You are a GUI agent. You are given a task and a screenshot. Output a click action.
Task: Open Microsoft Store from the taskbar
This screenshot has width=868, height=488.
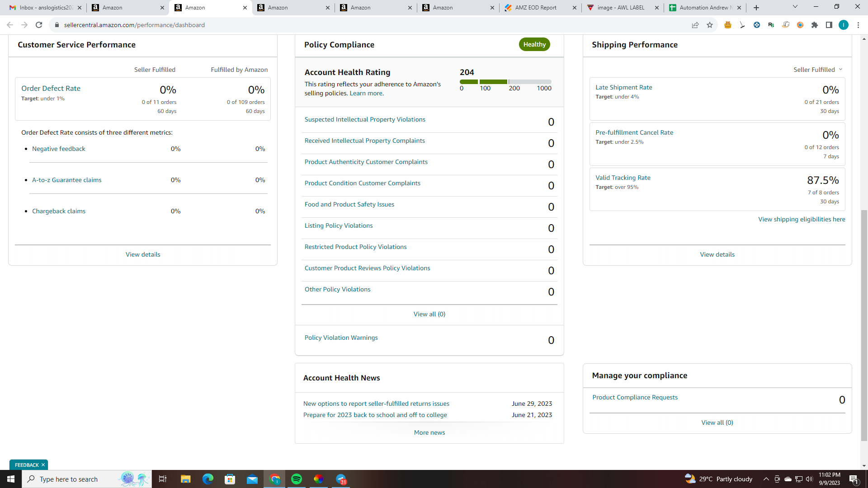(230, 479)
